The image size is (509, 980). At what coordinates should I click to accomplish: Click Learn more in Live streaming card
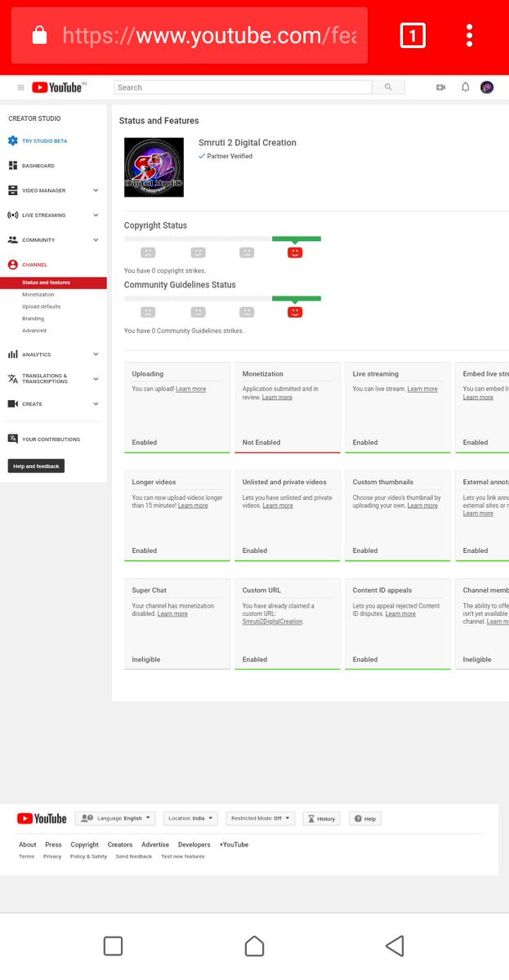pyautogui.click(x=422, y=389)
